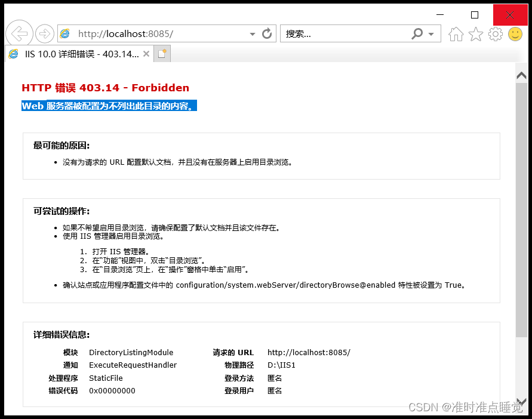Click the highlighted Web 服务器被配置 text

click(109, 106)
